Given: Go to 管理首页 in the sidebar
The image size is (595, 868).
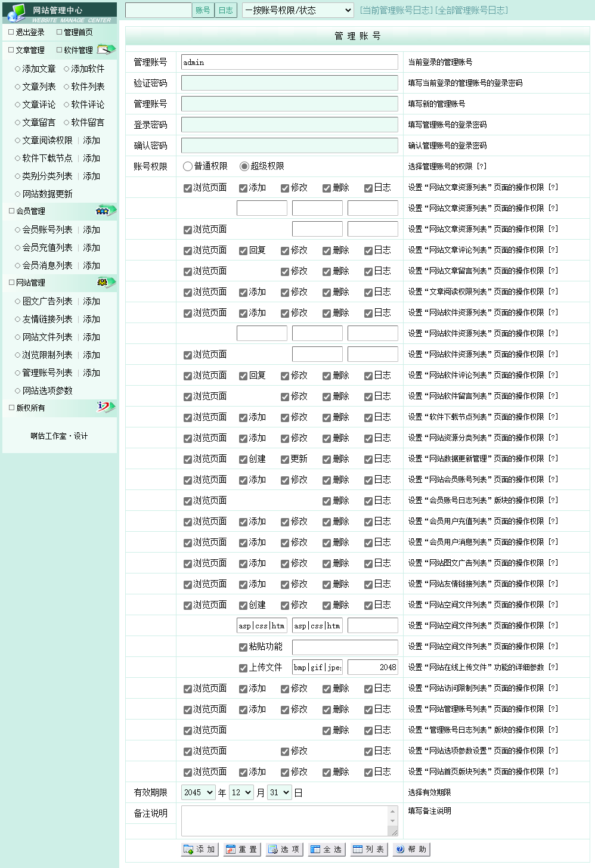Looking at the screenshot, I should (x=78, y=32).
